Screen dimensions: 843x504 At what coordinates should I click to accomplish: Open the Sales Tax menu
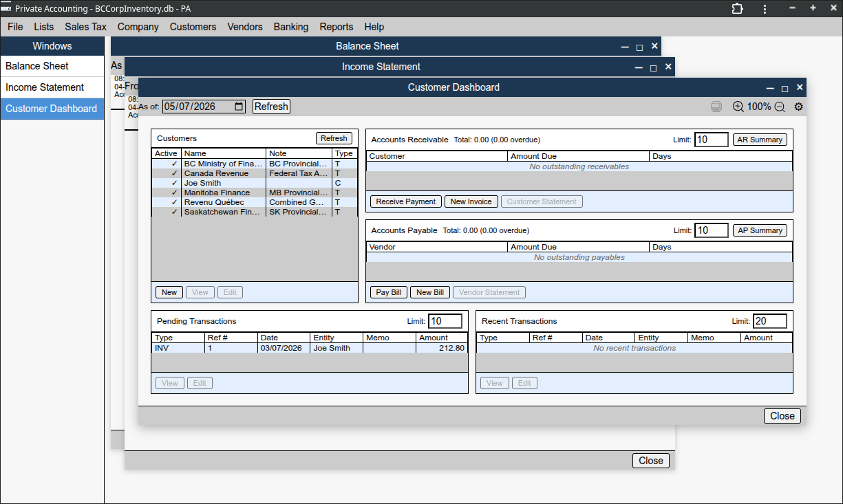(x=85, y=27)
